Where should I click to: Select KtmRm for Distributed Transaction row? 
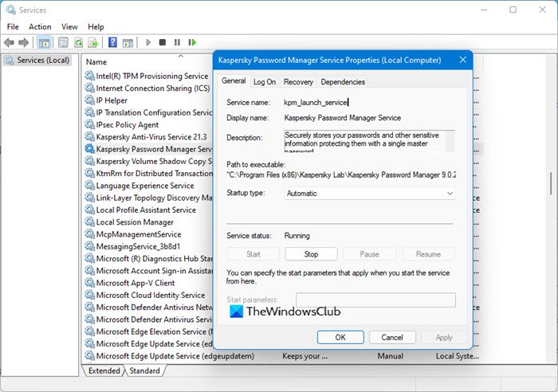point(148,173)
